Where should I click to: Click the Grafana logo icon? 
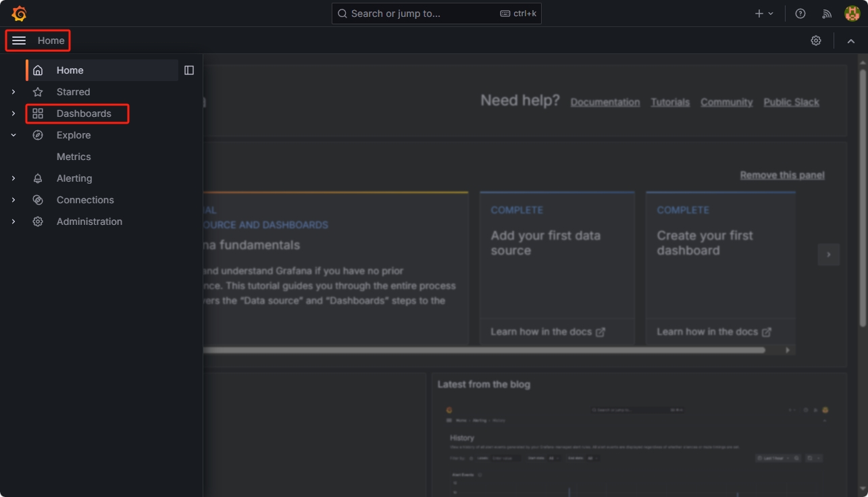click(19, 14)
